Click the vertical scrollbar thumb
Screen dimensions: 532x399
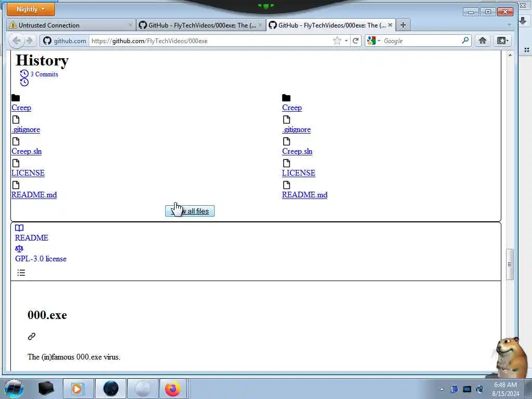click(x=510, y=264)
